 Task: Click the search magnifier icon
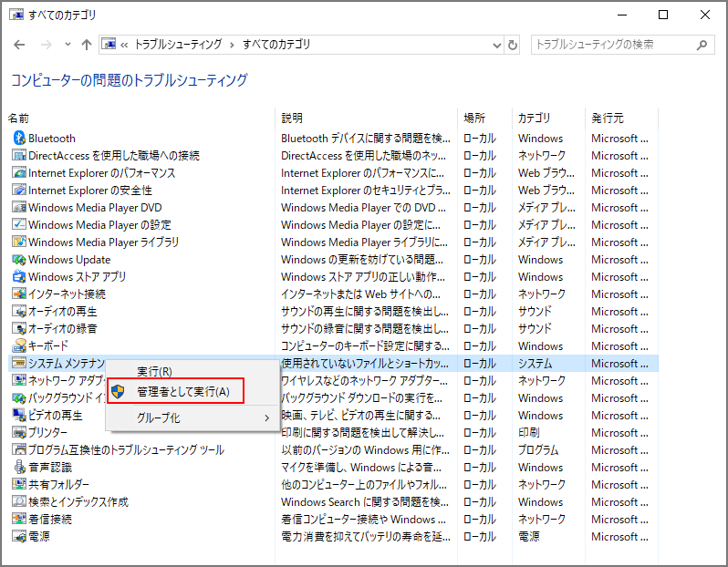coord(702,45)
